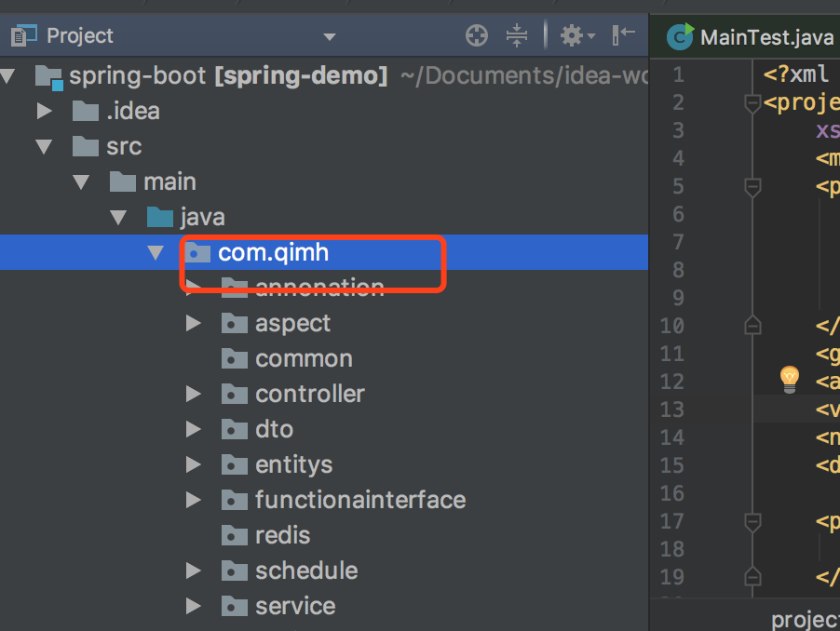Toggle the code fold marker on line 5

[752, 187]
